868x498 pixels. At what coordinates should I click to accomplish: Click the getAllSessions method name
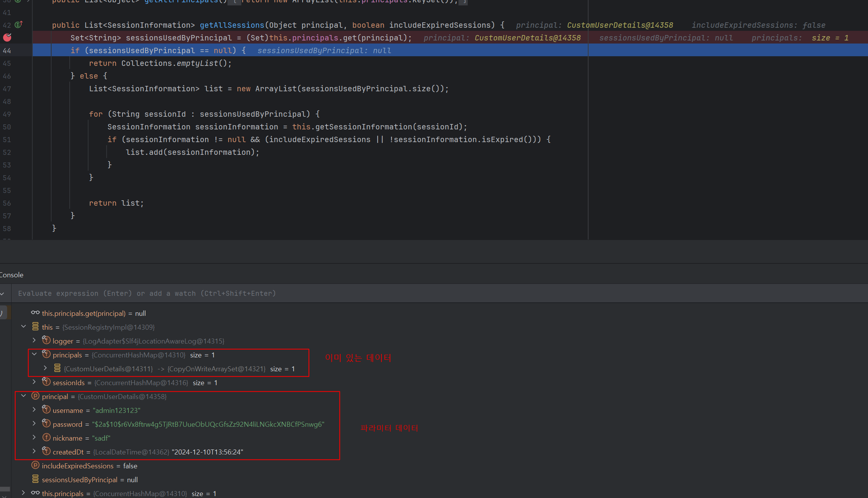coord(232,25)
